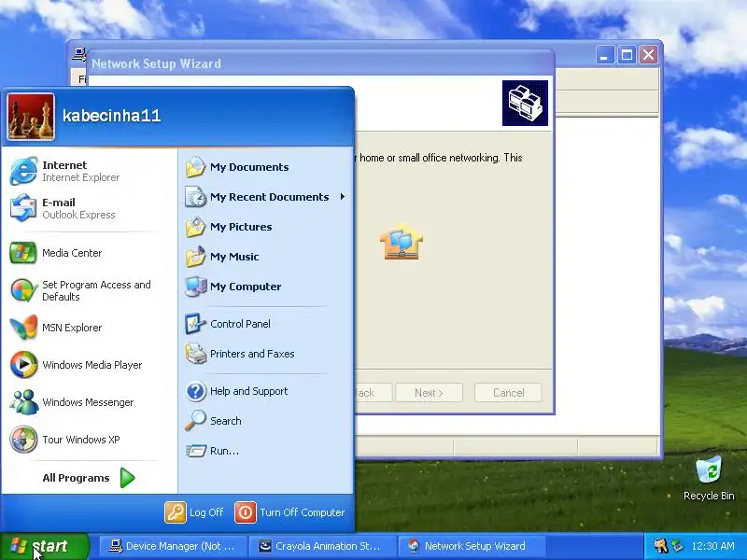Viewport: 747px width, 560px height.
Task: Click the Log Off button
Action: [194, 512]
